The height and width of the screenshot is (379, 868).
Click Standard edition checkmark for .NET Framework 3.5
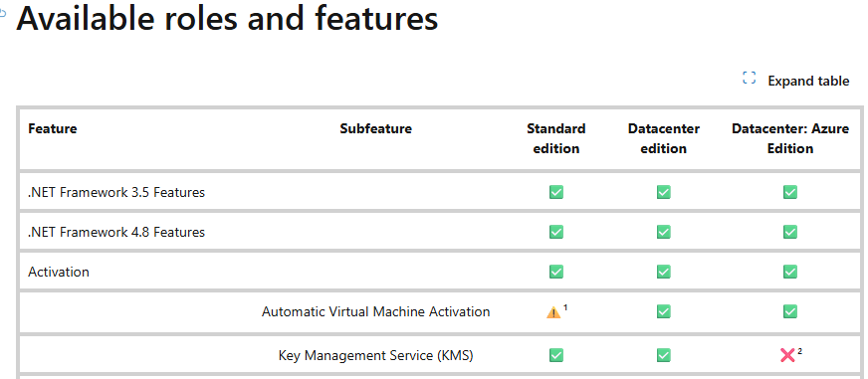pos(555,193)
